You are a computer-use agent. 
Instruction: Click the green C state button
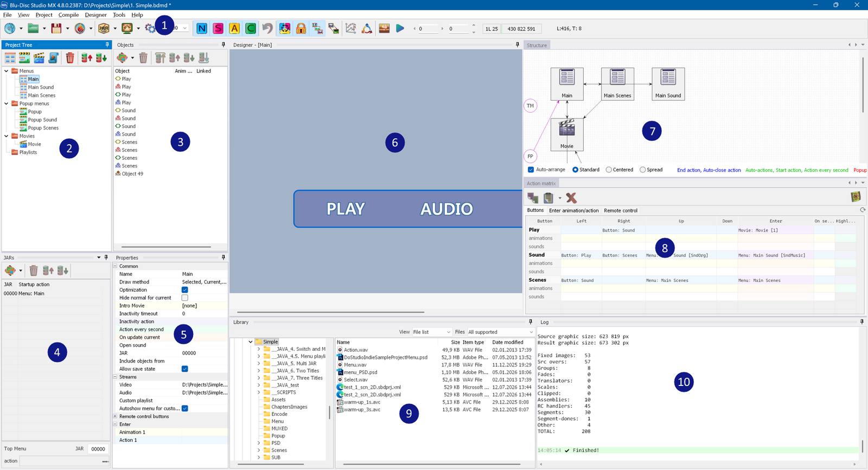251,28
